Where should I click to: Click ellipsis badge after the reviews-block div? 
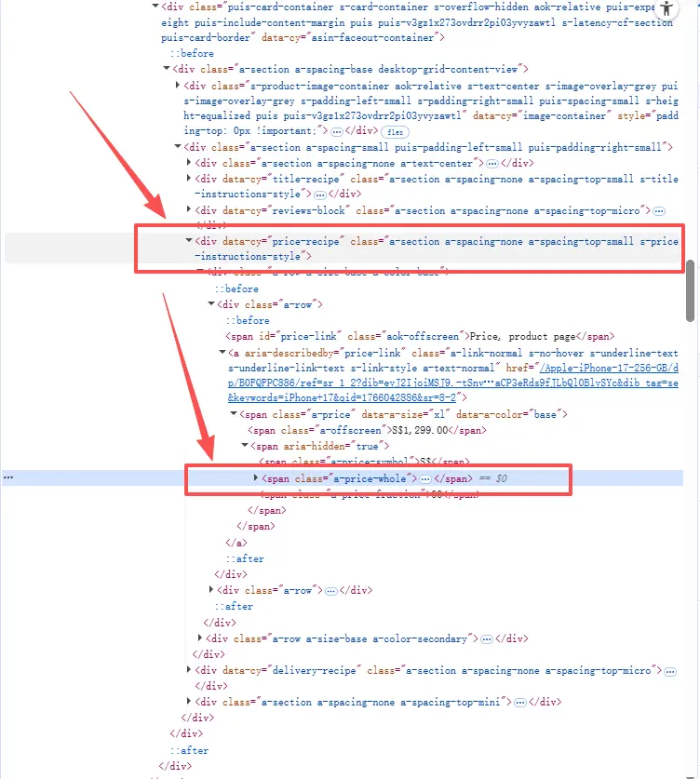[x=659, y=211]
